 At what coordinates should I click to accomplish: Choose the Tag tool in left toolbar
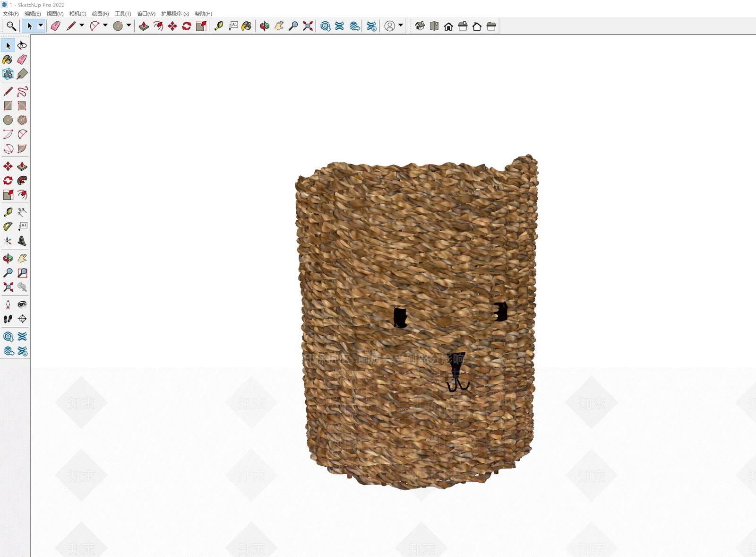coord(22,74)
